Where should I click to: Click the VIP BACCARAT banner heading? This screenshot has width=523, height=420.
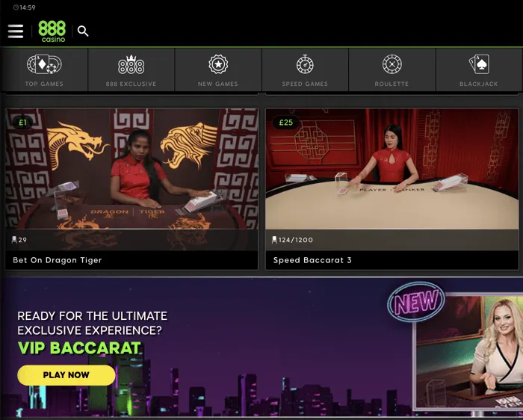click(x=79, y=348)
